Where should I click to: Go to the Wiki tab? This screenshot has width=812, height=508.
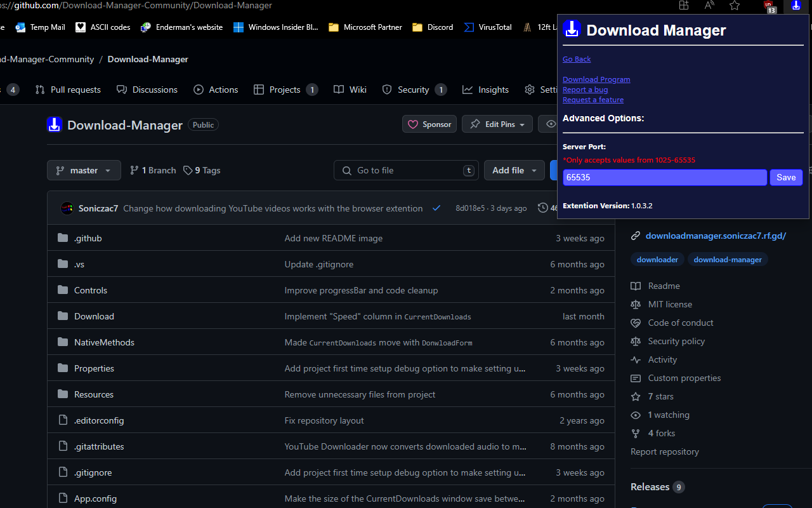click(350, 90)
